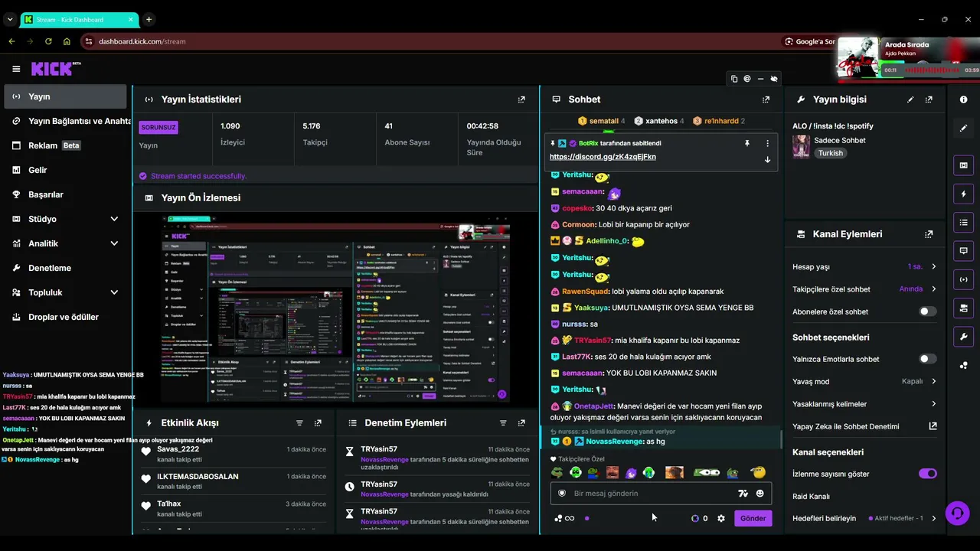Go to Gelir in the sidebar
The image size is (980, 551).
[65, 170]
